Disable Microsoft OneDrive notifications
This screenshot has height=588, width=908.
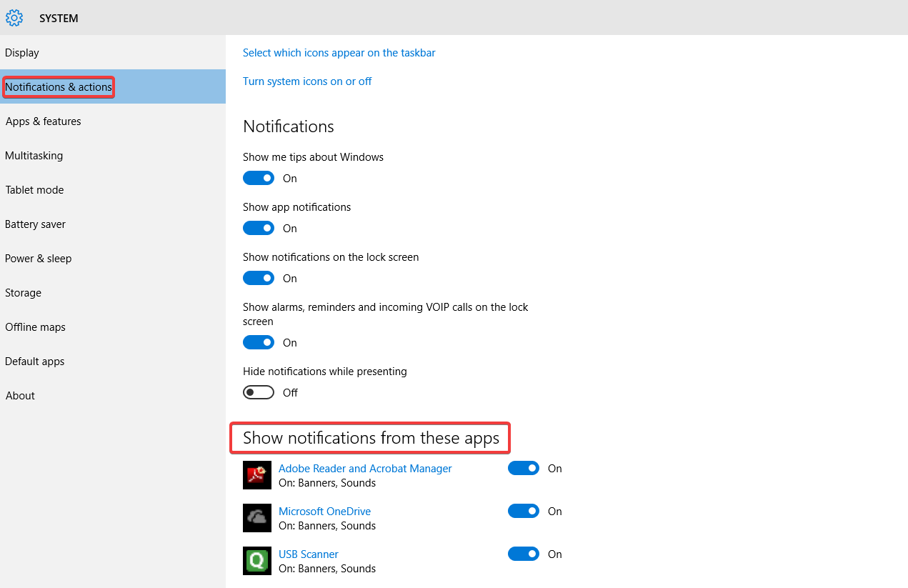(524, 511)
